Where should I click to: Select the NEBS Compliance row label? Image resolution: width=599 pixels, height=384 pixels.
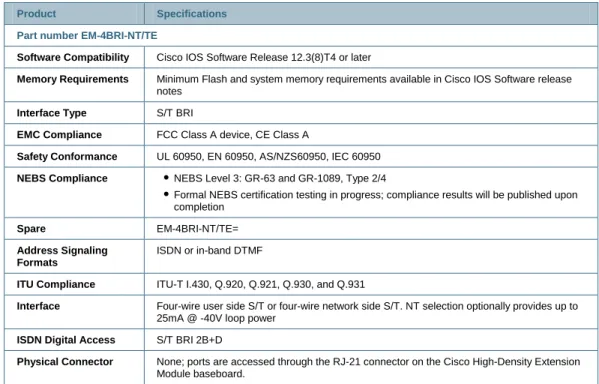point(62,178)
